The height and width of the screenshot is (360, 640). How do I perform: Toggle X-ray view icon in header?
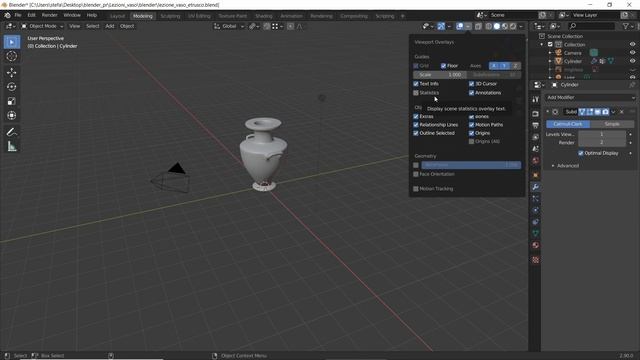click(x=478, y=27)
